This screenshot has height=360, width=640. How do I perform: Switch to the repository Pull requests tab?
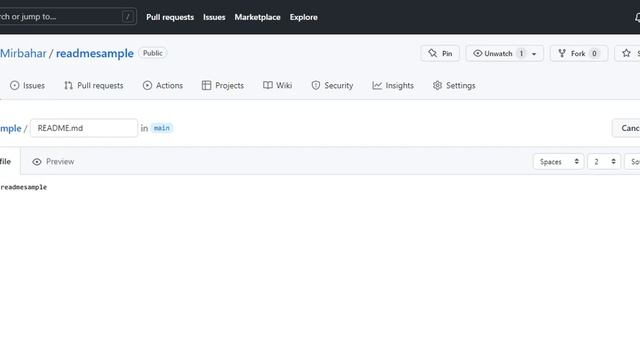pyautogui.click(x=93, y=85)
